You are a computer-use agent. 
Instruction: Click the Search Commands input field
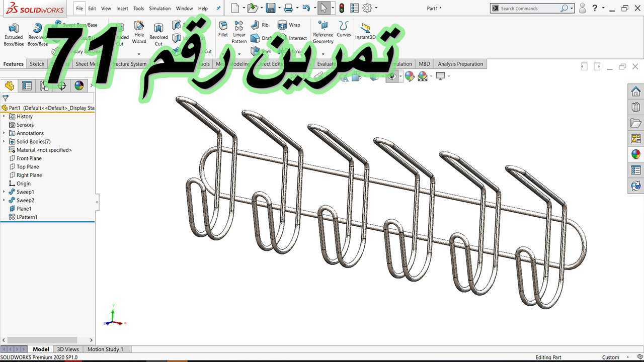pos(530,8)
